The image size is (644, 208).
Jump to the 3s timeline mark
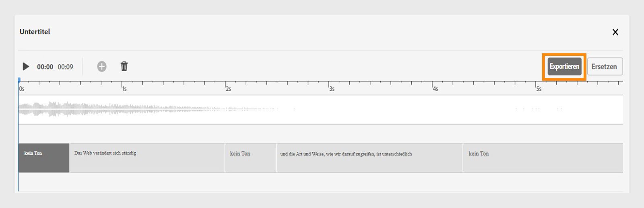329,86
